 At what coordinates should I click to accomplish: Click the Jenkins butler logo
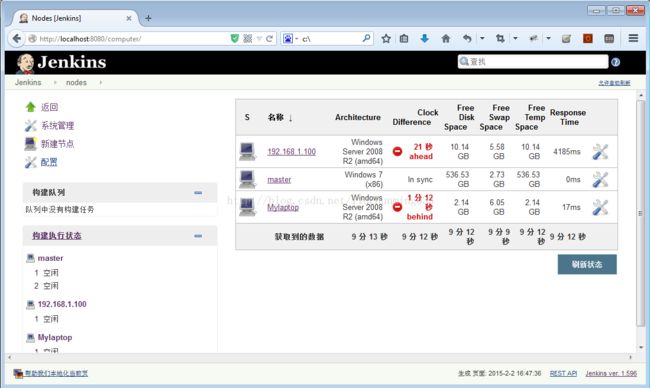point(25,63)
